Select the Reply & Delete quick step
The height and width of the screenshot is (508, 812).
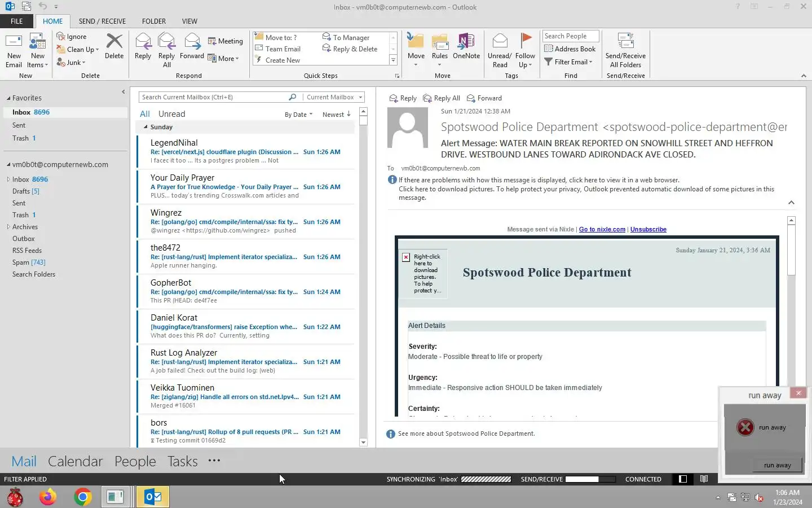pos(350,49)
